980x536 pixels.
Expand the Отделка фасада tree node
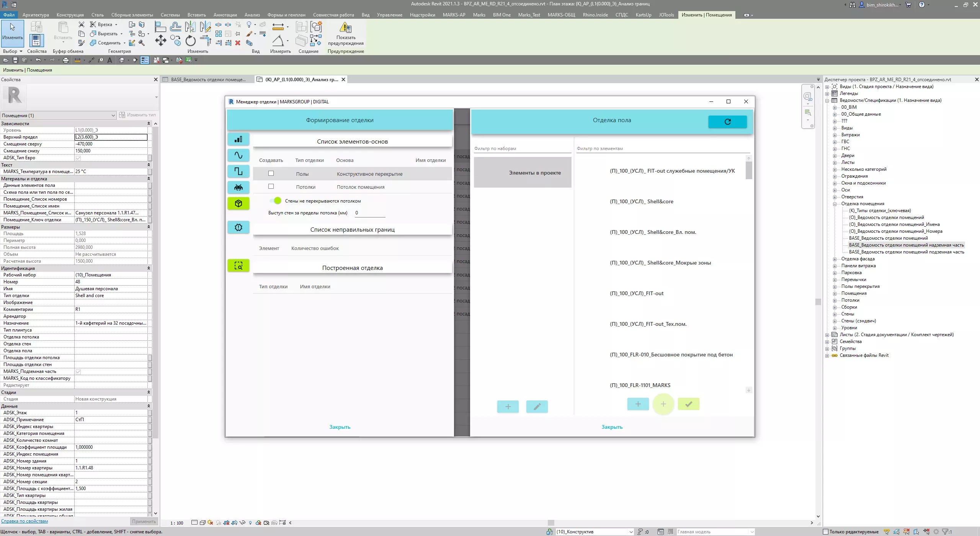(835, 259)
